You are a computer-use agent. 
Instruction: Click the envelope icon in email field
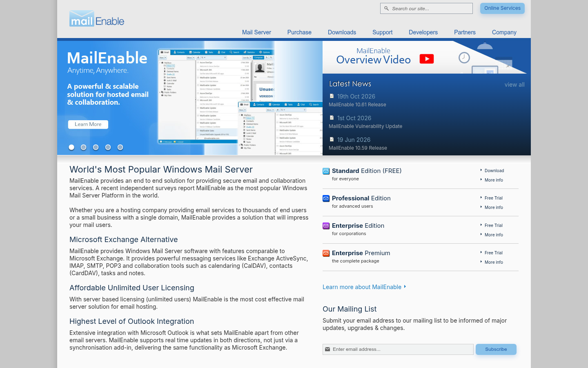(327, 349)
